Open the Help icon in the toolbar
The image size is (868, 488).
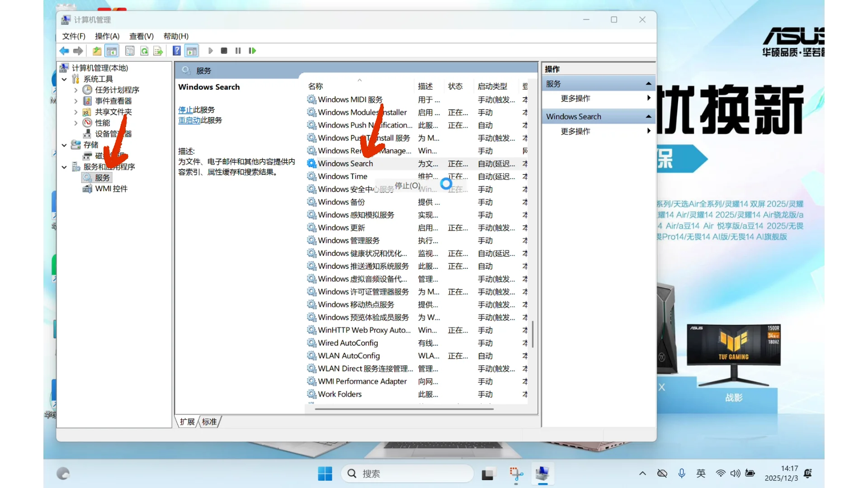coord(177,51)
